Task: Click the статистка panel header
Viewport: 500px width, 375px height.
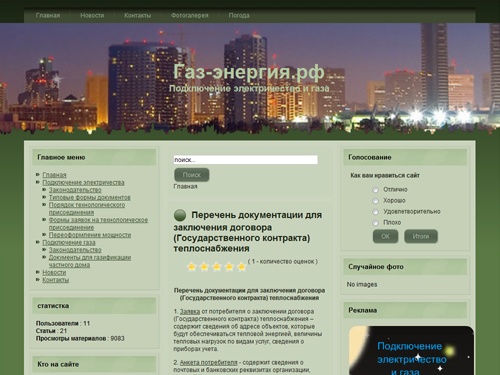Action: click(x=94, y=306)
